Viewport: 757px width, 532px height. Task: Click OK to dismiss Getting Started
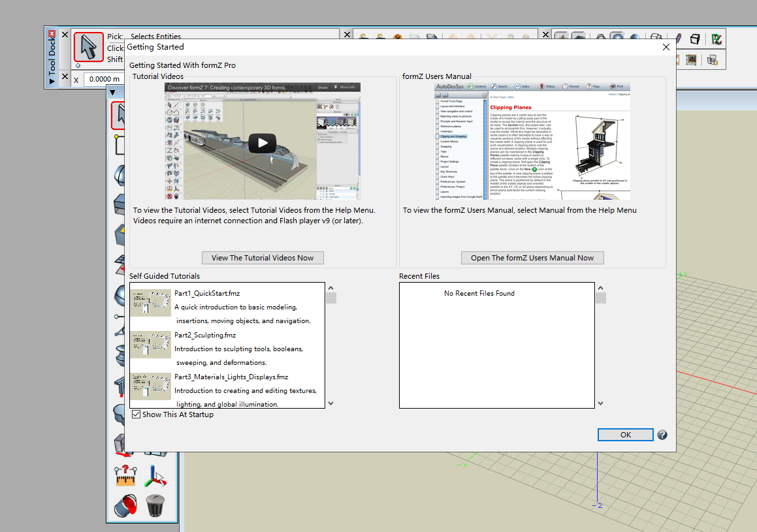point(625,435)
